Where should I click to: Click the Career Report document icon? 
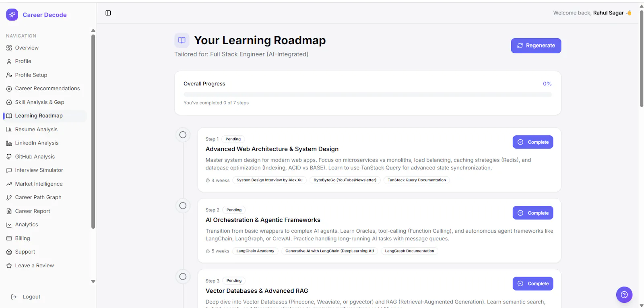tap(9, 211)
